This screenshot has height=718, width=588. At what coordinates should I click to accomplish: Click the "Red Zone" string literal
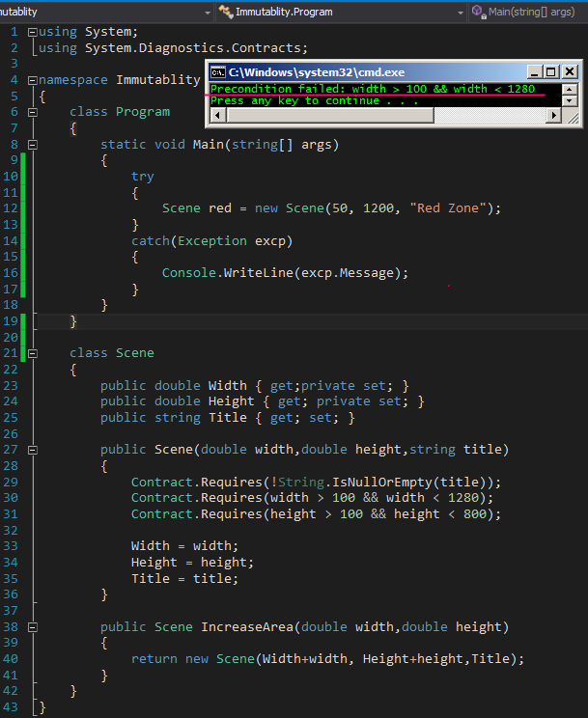448,208
